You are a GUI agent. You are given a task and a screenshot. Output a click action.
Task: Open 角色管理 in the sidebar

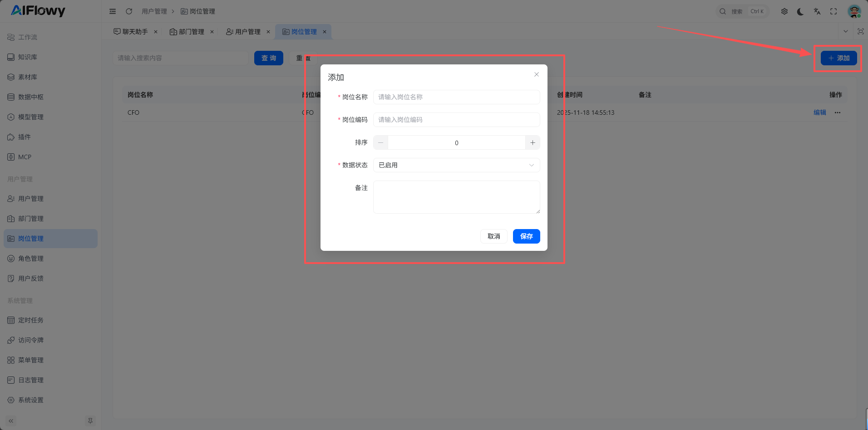click(31, 259)
